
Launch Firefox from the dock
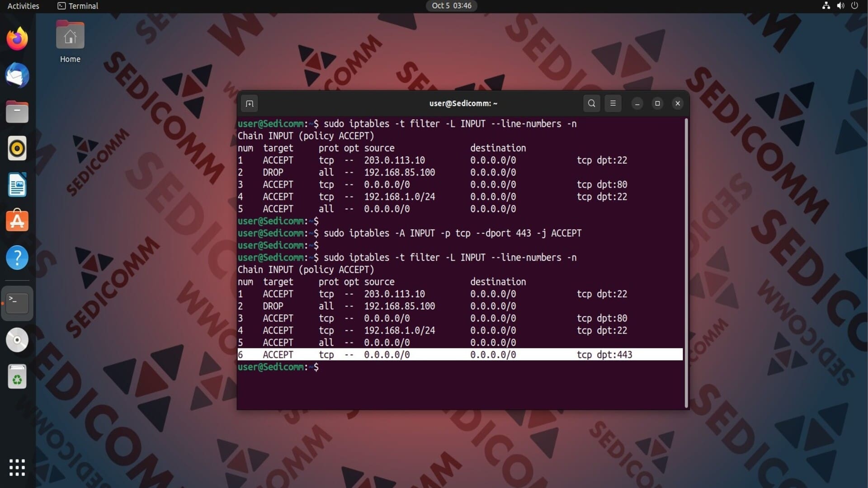[17, 39]
